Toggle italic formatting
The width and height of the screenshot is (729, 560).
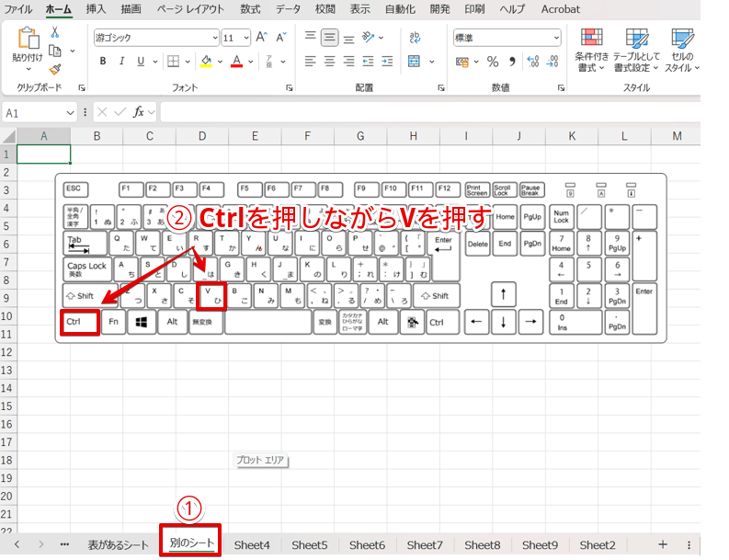coord(122,61)
